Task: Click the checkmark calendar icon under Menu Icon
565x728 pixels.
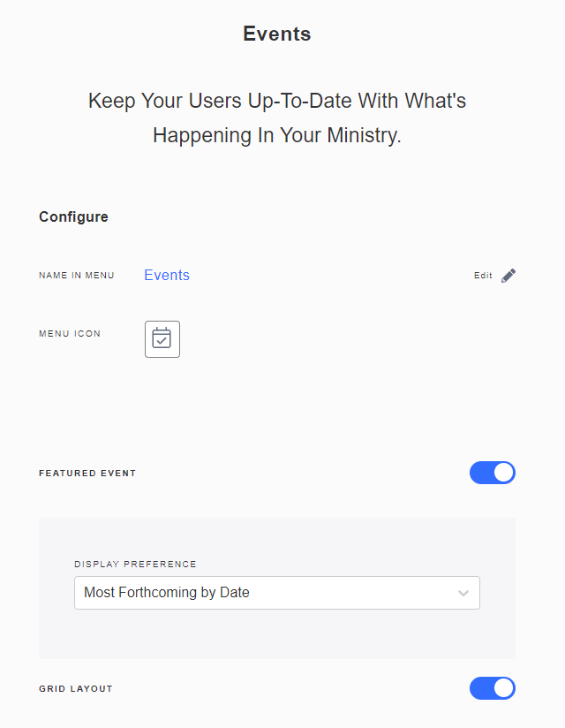Action: point(162,338)
